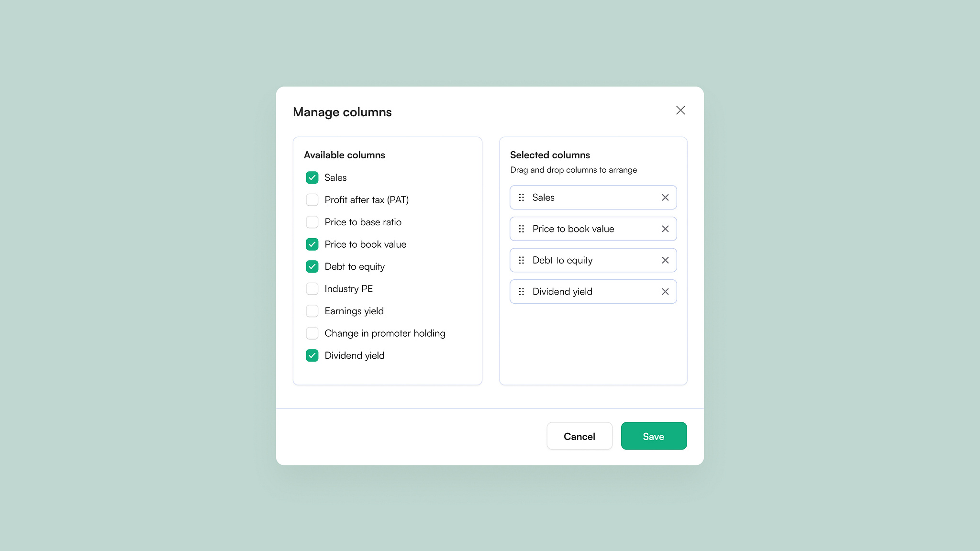Remove Price to book value from selected columns
The height and width of the screenshot is (551, 980).
pyautogui.click(x=665, y=229)
